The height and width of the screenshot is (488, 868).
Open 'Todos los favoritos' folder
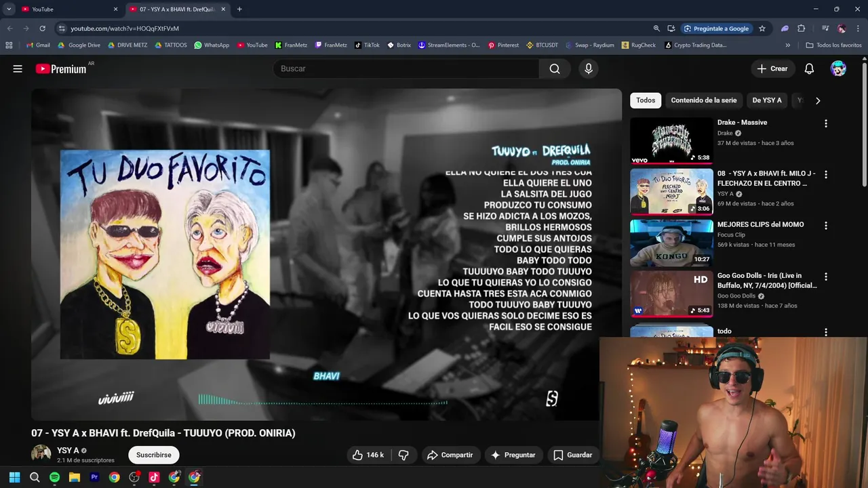tap(834, 45)
